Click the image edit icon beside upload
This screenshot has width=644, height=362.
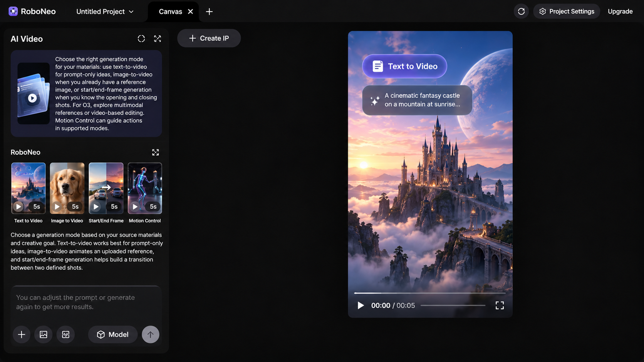click(66, 335)
